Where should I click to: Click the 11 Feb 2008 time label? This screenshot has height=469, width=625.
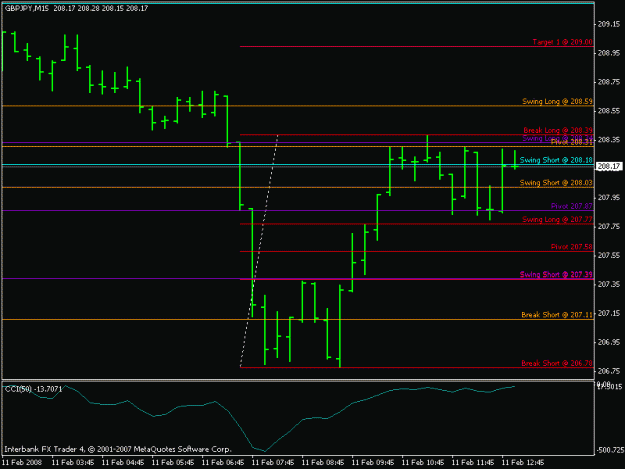(x=22, y=462)
